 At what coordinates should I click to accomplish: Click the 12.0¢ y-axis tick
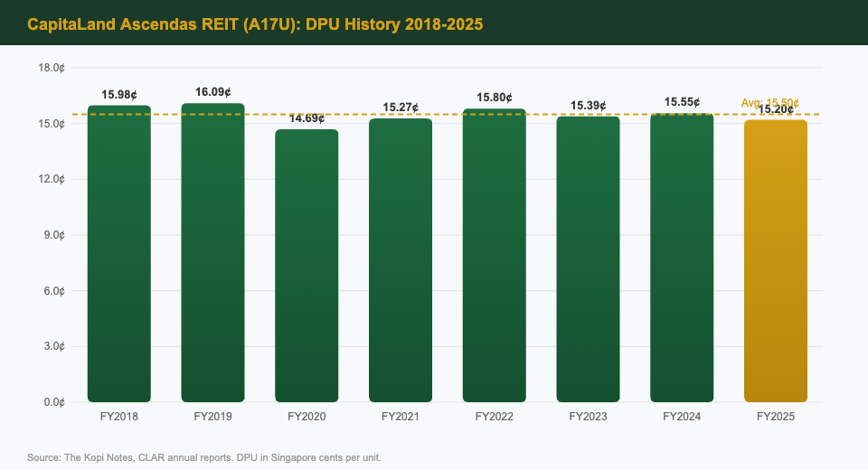[52, 179]
